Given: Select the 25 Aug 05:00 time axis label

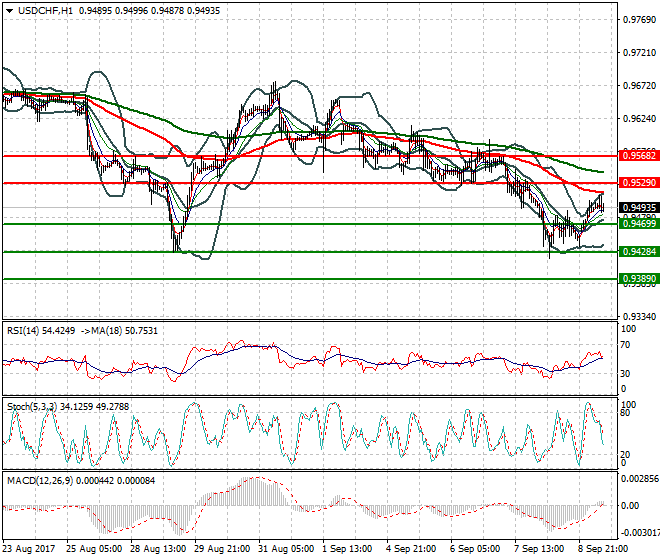Looking at the screenshot, I should coord(94,549).
